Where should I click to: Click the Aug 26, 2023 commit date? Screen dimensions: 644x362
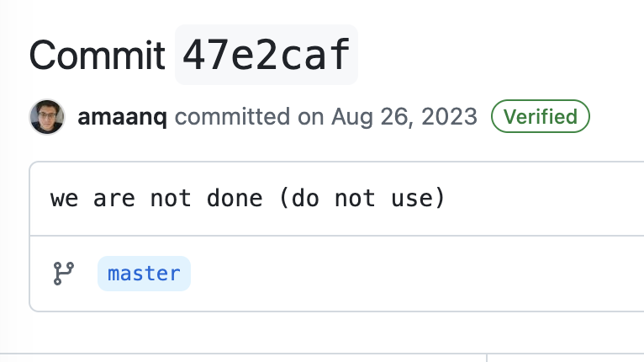tap(404, 116)
